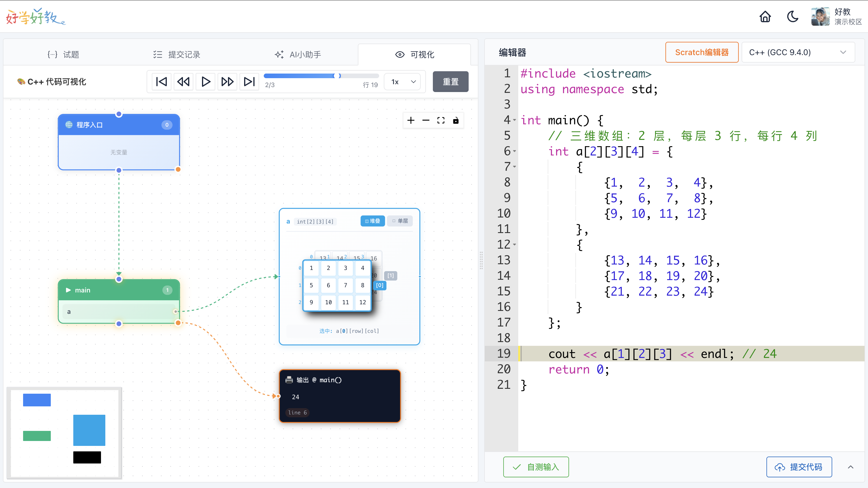Toggle dark mode with the moon icon
The height and width of the screenshot is (488, 868).
(792, 16)
